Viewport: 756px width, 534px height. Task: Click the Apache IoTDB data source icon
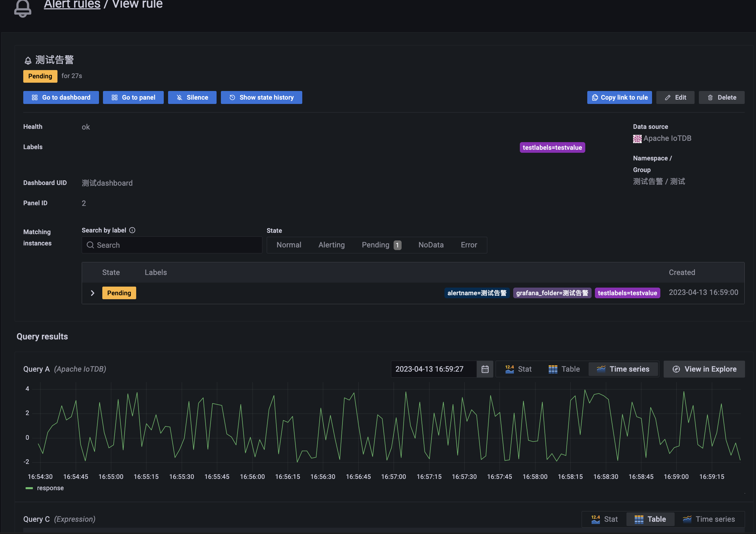point(637,138)
